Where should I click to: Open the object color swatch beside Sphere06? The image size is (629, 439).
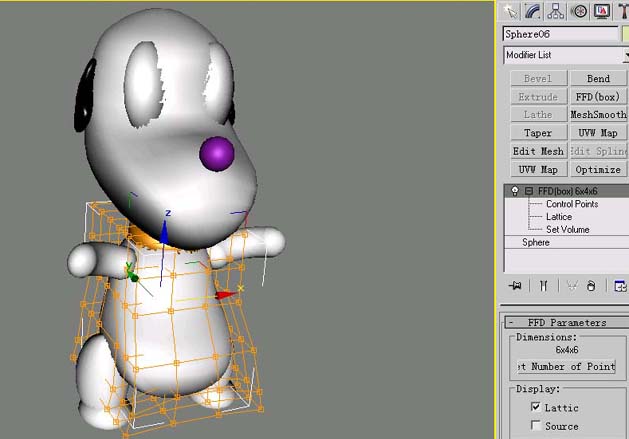coord(625,34)
